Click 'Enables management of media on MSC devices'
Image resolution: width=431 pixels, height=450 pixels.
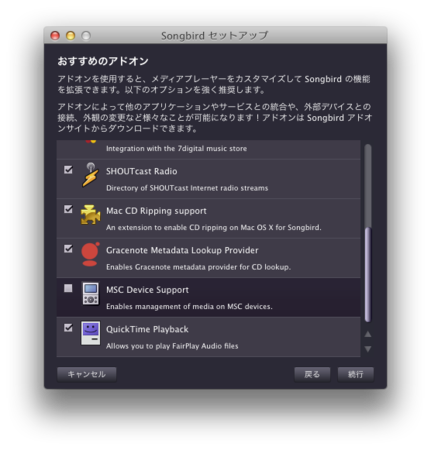[x=189, y=307]
